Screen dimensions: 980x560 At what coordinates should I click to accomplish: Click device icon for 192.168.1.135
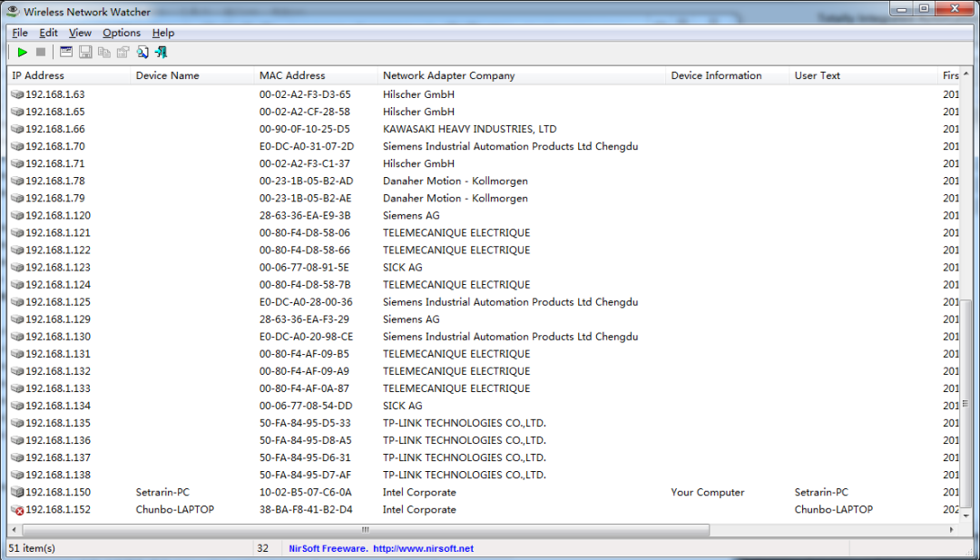coord(17,423)
